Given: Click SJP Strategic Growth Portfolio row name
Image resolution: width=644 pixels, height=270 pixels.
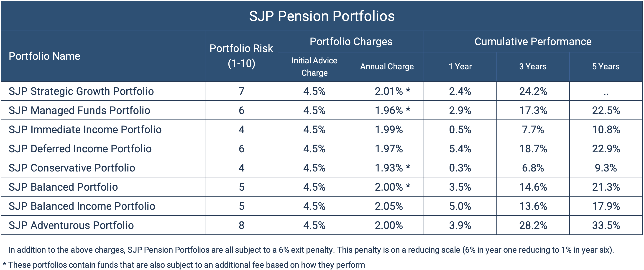Looking at the screenshot, I should tap(81, 91).
